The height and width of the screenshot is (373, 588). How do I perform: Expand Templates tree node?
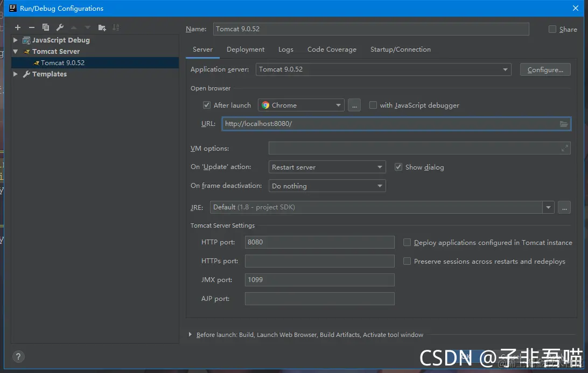(16, 74)
